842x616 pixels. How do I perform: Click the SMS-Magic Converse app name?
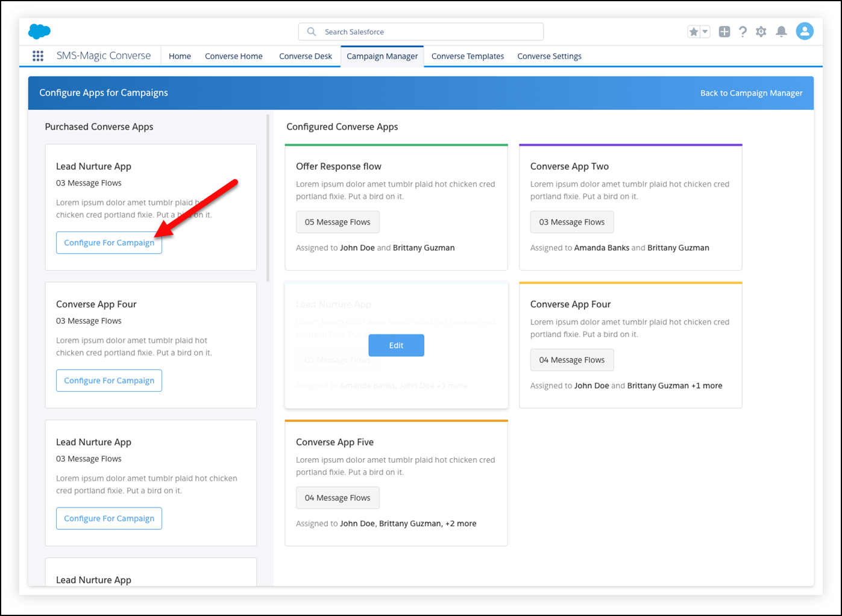(x=104, y=55)
